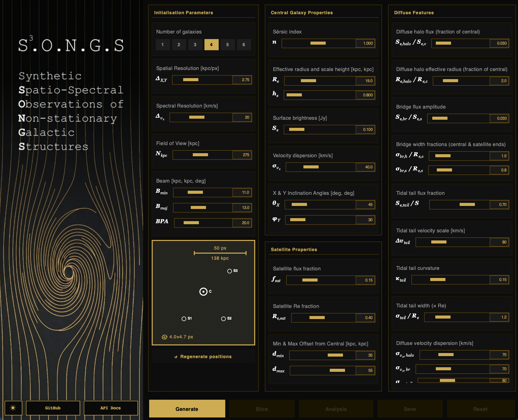
Task: Click the Diffuse Features panel heading
Action: 414,13
